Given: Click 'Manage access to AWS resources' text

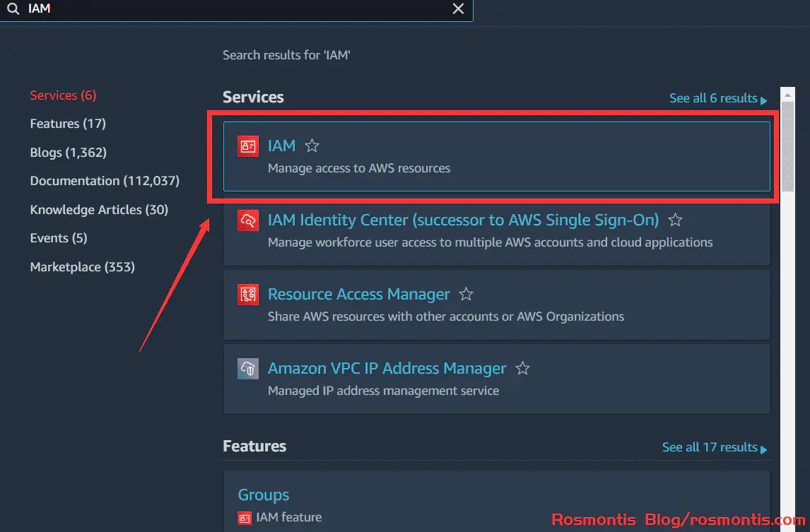Looking at the screenshot, I should point(359,168).
